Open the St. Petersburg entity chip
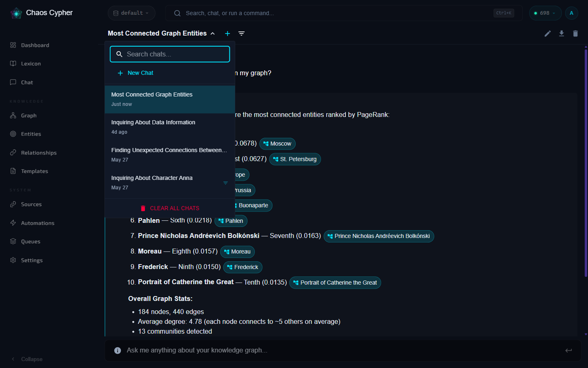 coord(295,159)
